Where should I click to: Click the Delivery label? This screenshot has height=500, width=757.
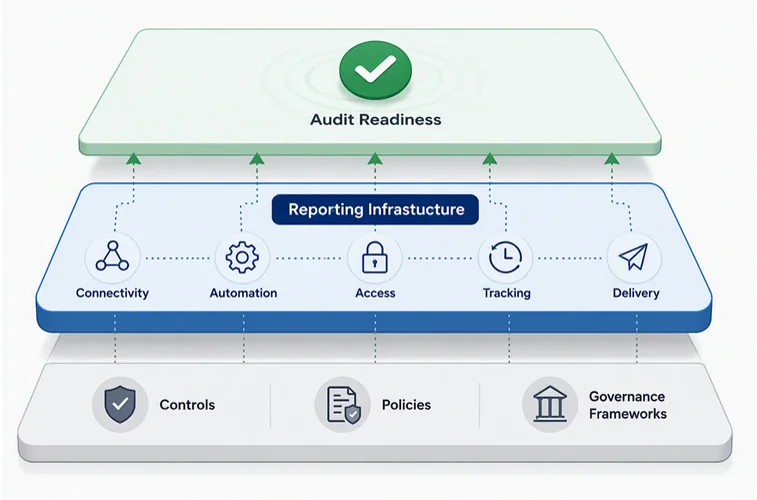pyautogui.click(x=636, y=293)
